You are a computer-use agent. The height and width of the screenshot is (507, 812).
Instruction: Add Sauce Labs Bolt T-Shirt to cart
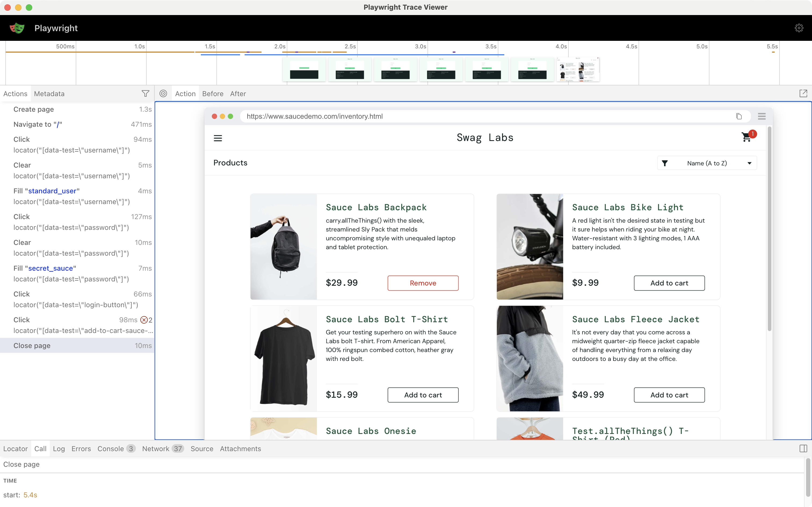click(x=423, y=395)
